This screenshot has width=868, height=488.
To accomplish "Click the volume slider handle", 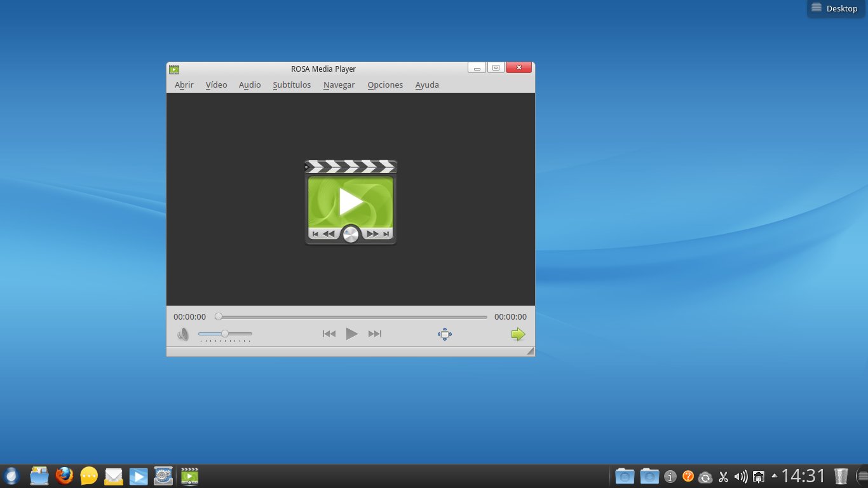I will tap(224, 334).
